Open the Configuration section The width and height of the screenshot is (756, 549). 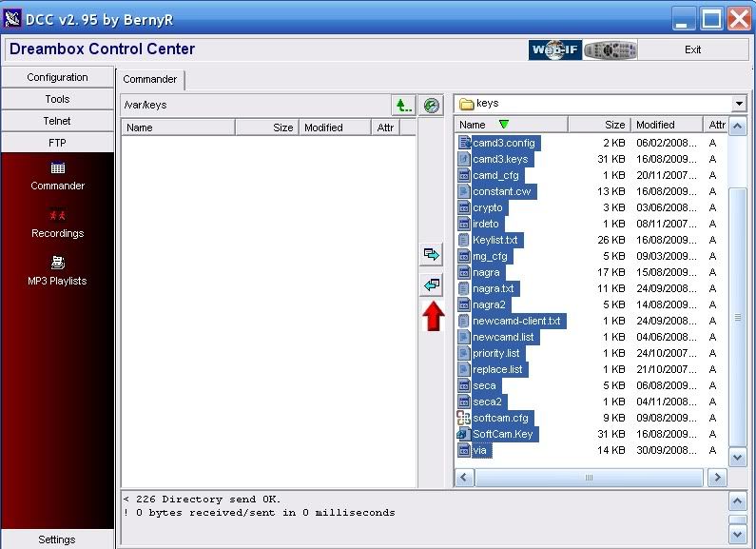tap(57, 77)
